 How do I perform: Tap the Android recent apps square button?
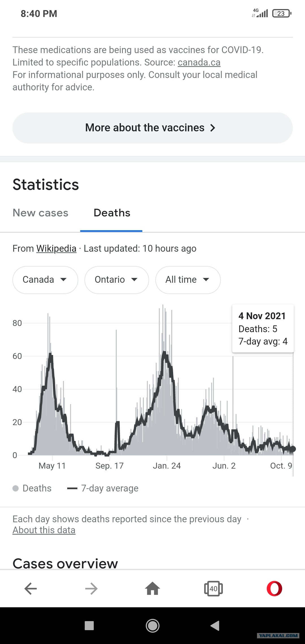[x=89, y=626]
